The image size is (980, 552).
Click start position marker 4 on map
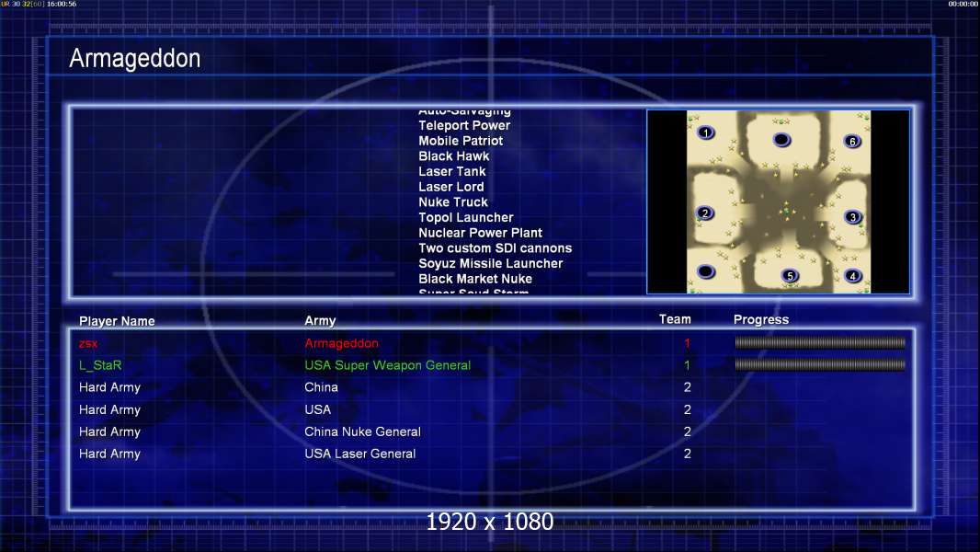pos(852,276)
